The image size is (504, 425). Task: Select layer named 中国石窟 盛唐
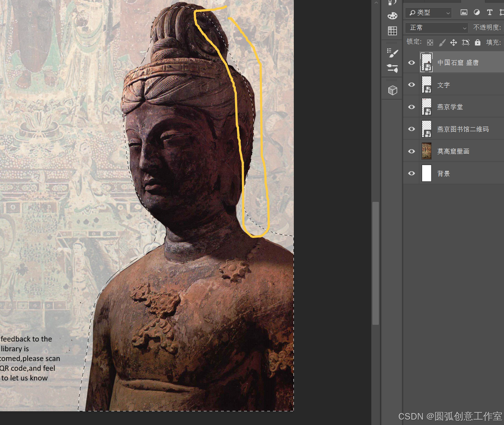[x=458, y=63]
